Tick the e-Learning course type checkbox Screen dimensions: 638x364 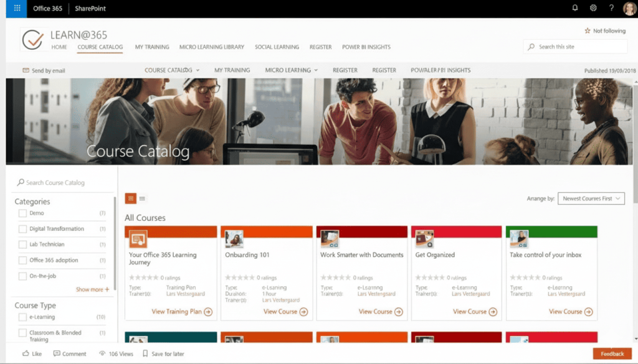(22, 317)
